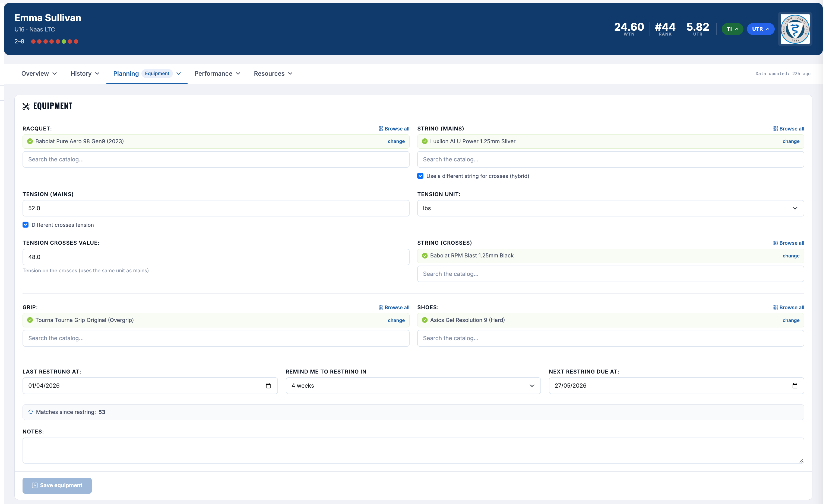Screen dimensions: 823x504
Task: Open the Tension Unit lbs dropdown
Action: (610, 208)
